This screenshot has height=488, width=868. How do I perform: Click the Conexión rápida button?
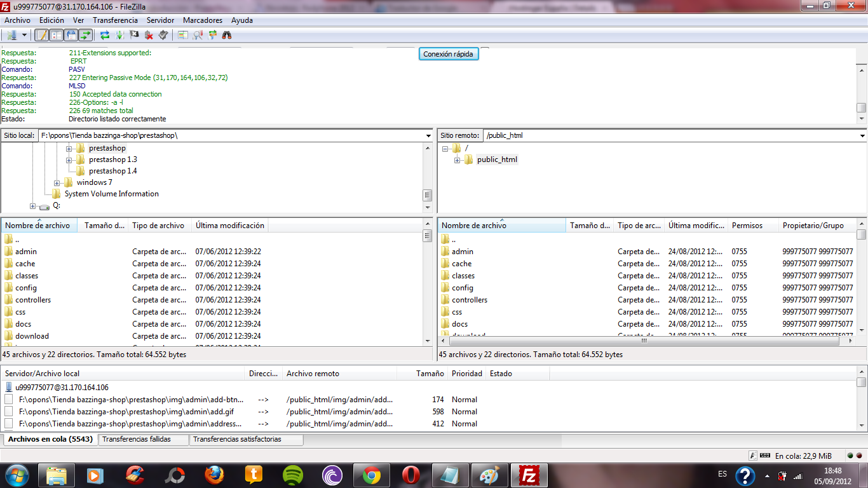pyautogui.click(x=449, y=54)
